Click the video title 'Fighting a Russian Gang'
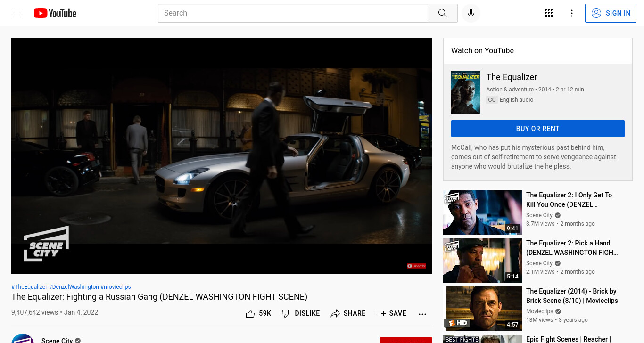644x343 pixels. (159, 297)
